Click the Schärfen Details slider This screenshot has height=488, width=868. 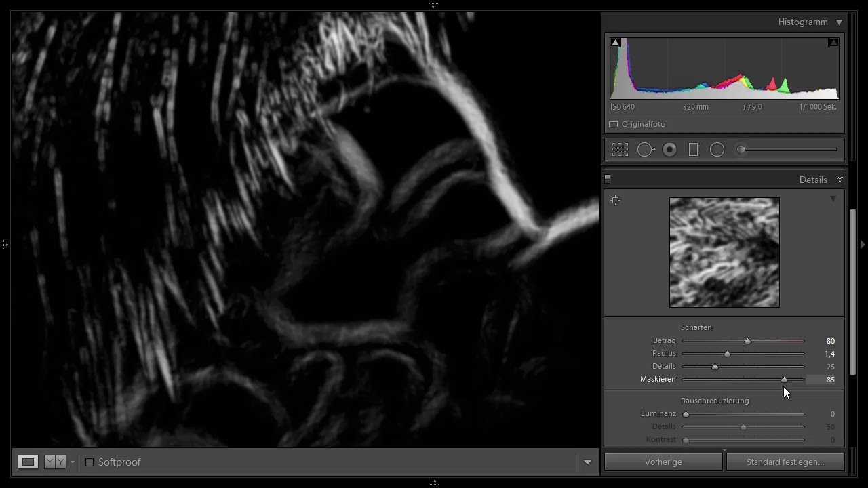(743, 367)
